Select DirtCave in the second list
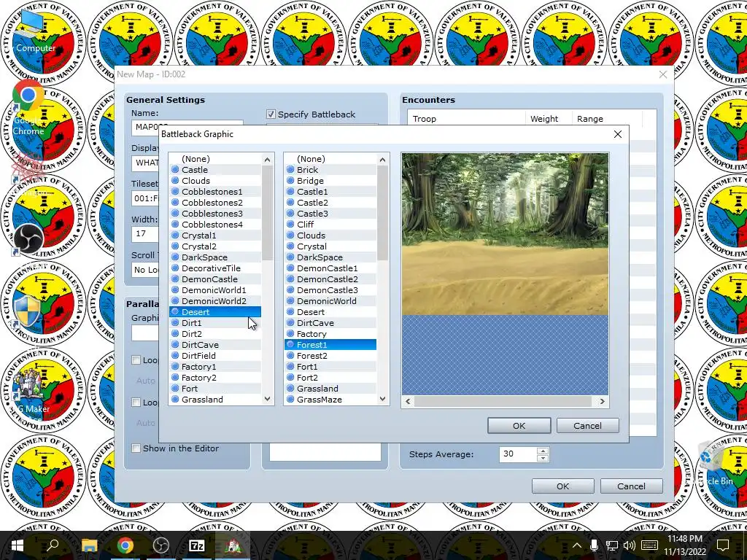 coord(330,323)
